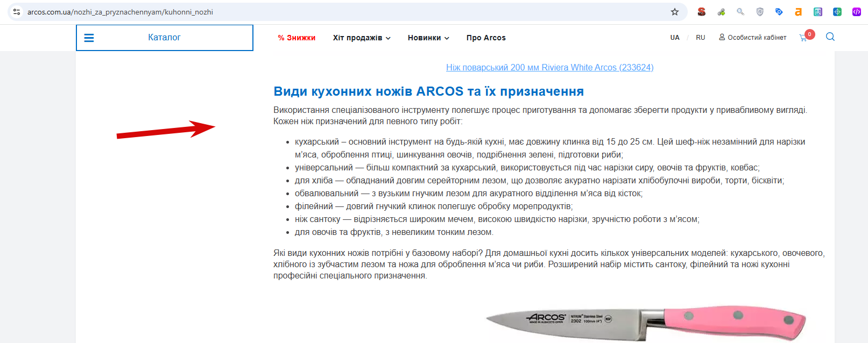Click the cart counter badge showing 0

point(810,34)
